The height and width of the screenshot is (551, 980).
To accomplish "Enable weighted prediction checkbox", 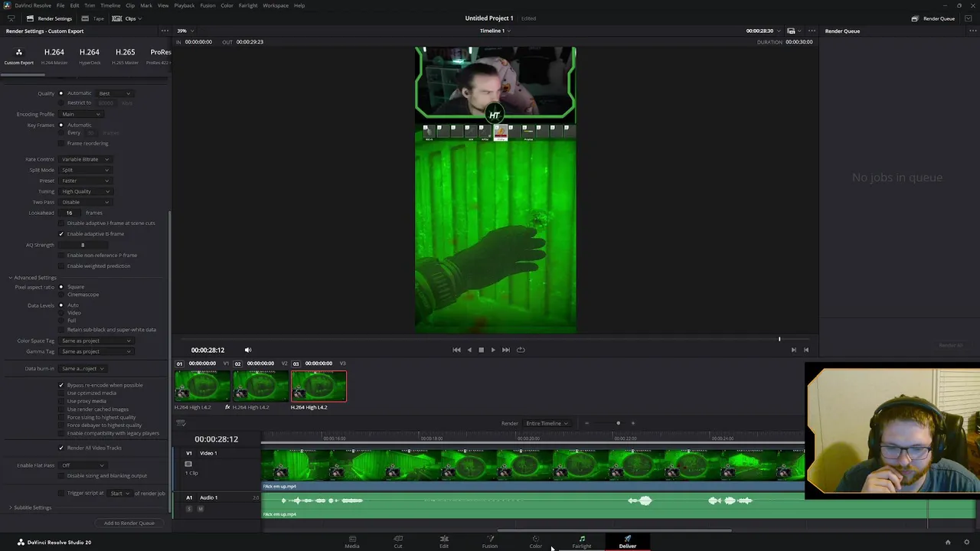I will 61,266.
